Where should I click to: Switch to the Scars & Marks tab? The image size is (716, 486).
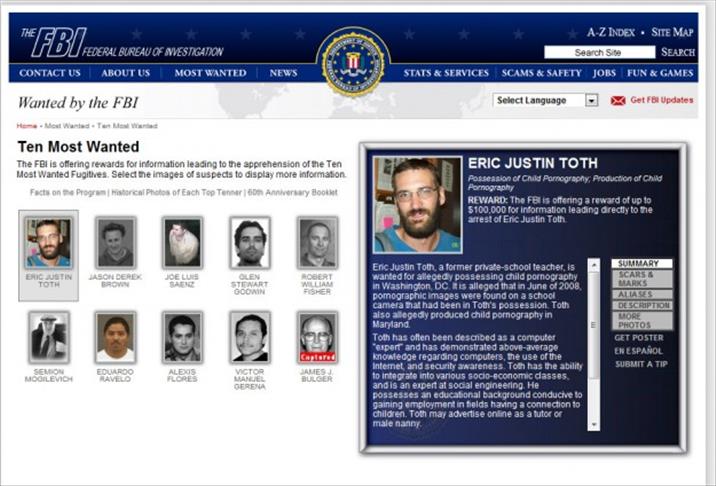[x=642, y=279]
